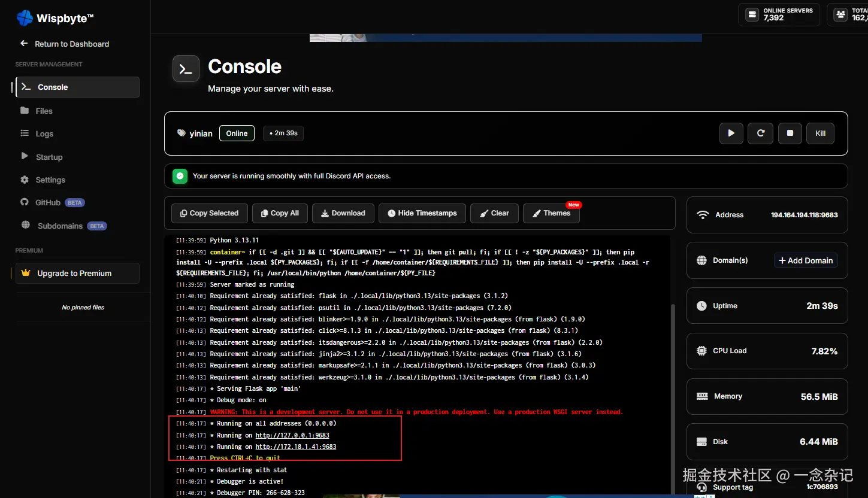Viewport: 868px width, 498px height.
Task: Click the green checkmark status icon
Action: 180,176
